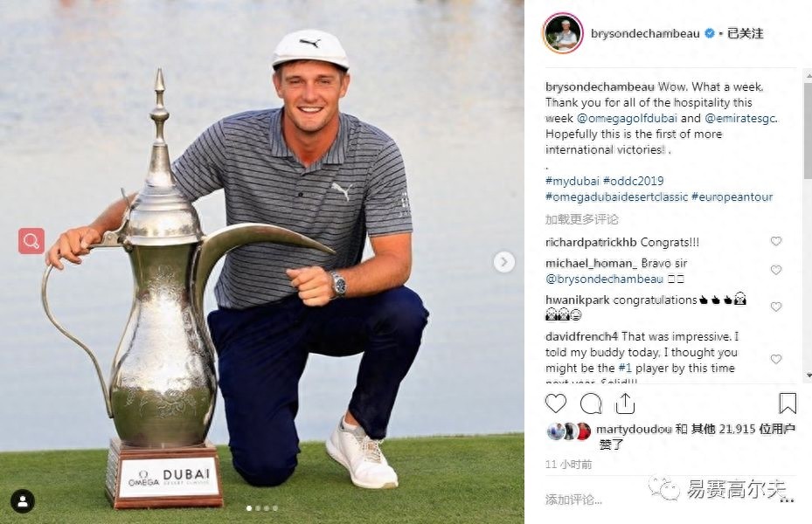
Task: Open the #omegadubaidesertclassic hashtag
Action: tap(617, 196)
